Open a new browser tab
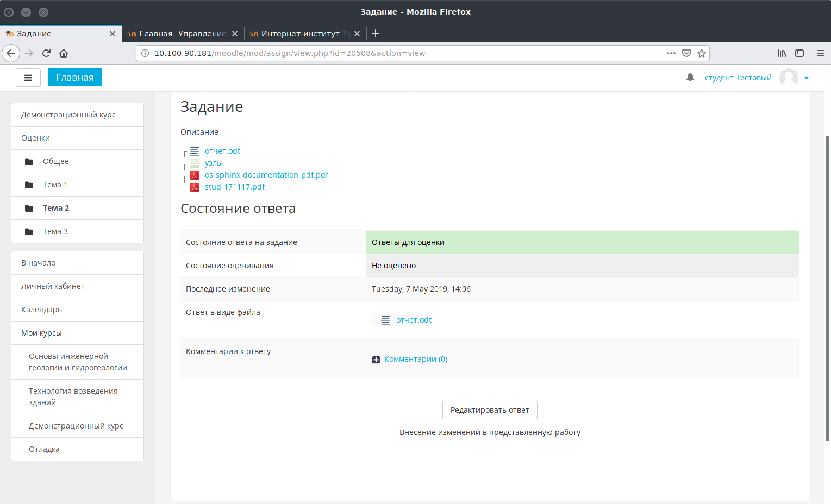Image resolution: width=831 pixels, height=504 pixels. [x=376, y=33]
